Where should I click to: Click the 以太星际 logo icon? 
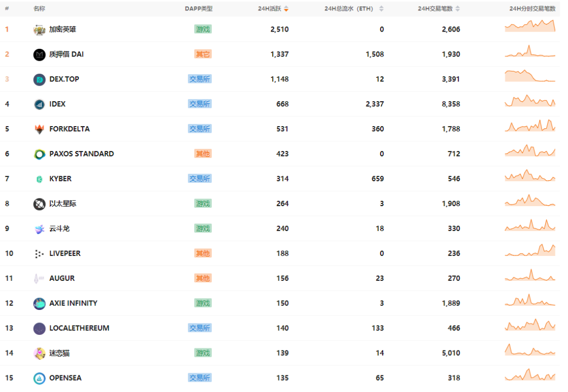tap(39, 204)
